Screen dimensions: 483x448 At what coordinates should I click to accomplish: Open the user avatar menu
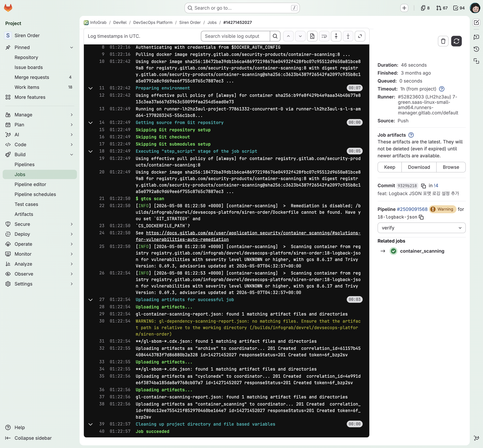475,8
